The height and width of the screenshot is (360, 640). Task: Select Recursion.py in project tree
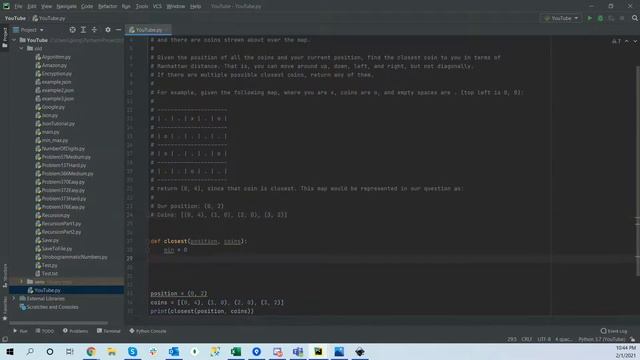(52, 215)
